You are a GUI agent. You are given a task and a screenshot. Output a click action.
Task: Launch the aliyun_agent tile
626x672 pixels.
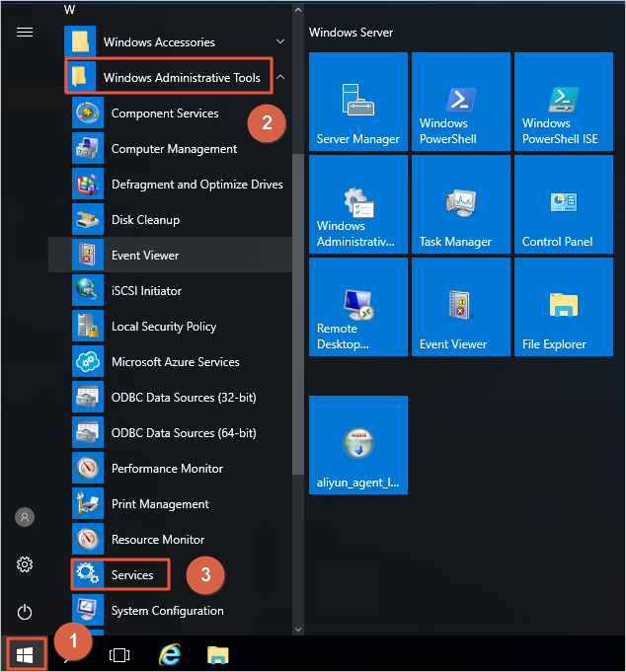tap(358, 445)
